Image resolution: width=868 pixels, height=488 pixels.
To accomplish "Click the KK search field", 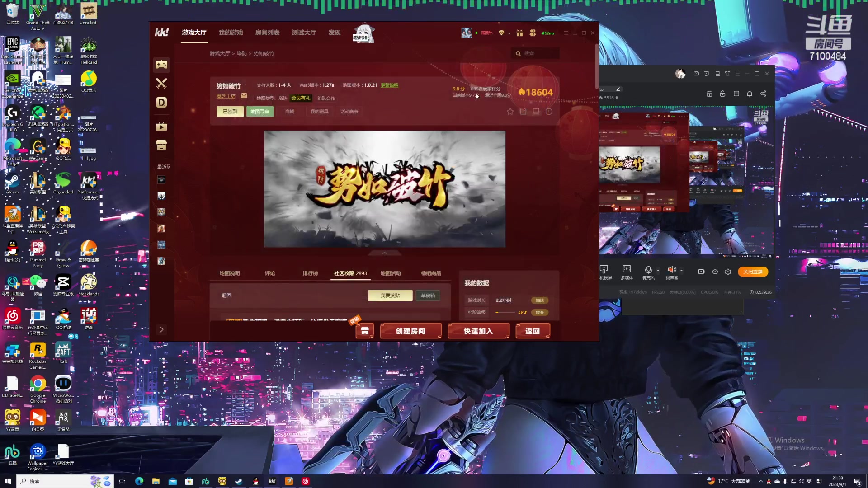I will tap(536, 53).
